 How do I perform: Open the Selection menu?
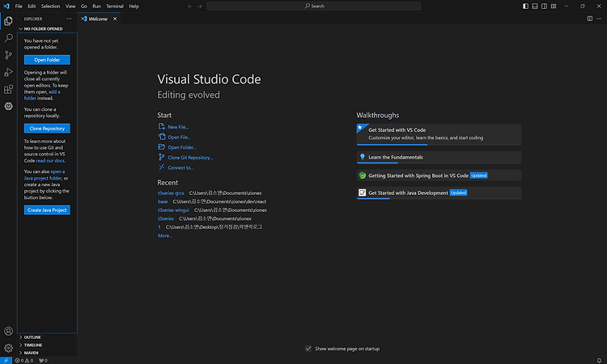[x=50, y=6]
